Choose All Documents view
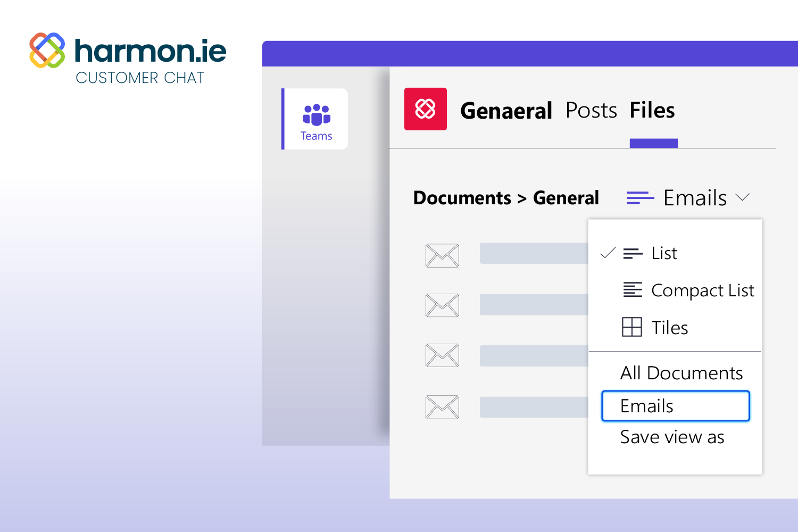798x532 pixels. coord(681,373)
